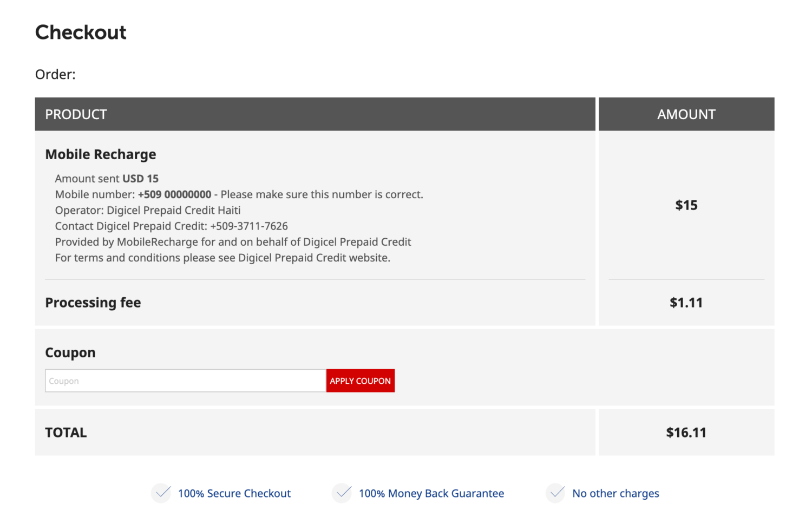Click the $1.11 processing fee amount
Viewport: 812px width, 523px height.
686,303
